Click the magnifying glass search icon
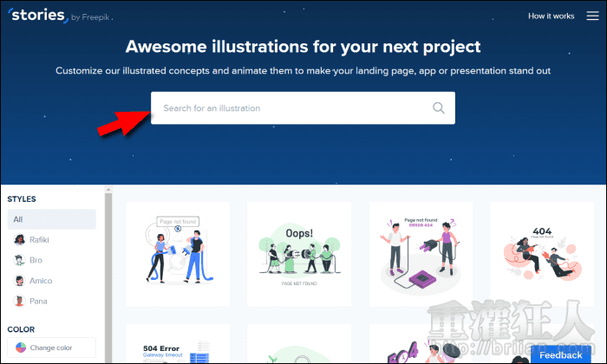The width and height of the screenshot is (607, 364). (x=438, y=108)
